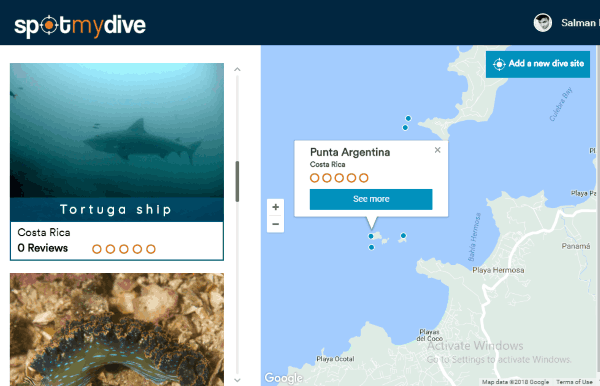Click the spotmydive logo
Image resolution: width=600 pixels, height=386 pixels.
click(80, 26)
